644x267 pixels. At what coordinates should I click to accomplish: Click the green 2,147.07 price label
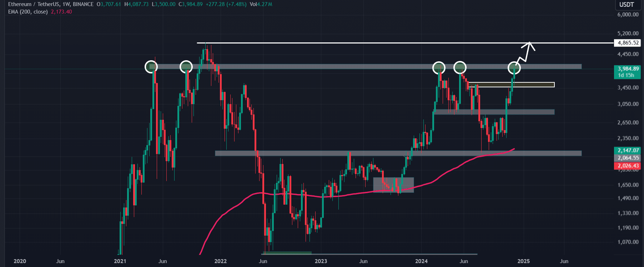tap(627, 150)
